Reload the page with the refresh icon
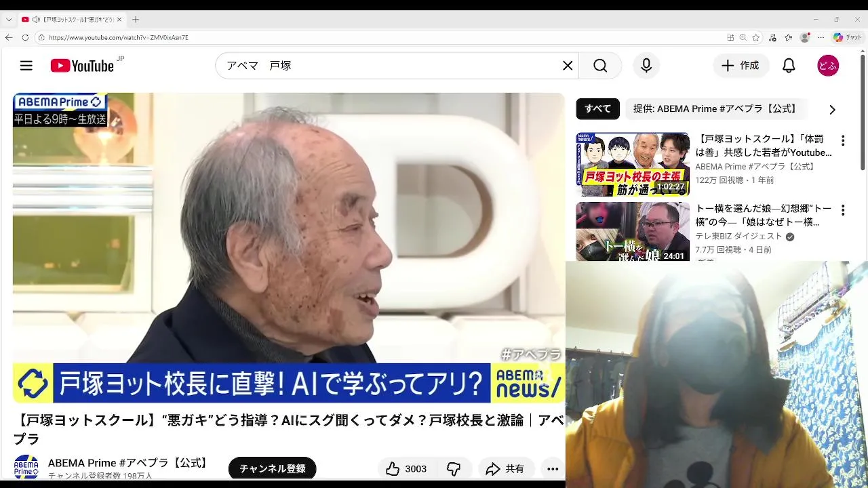This screenshot has width=868, height=488. [x=25, y=37]
